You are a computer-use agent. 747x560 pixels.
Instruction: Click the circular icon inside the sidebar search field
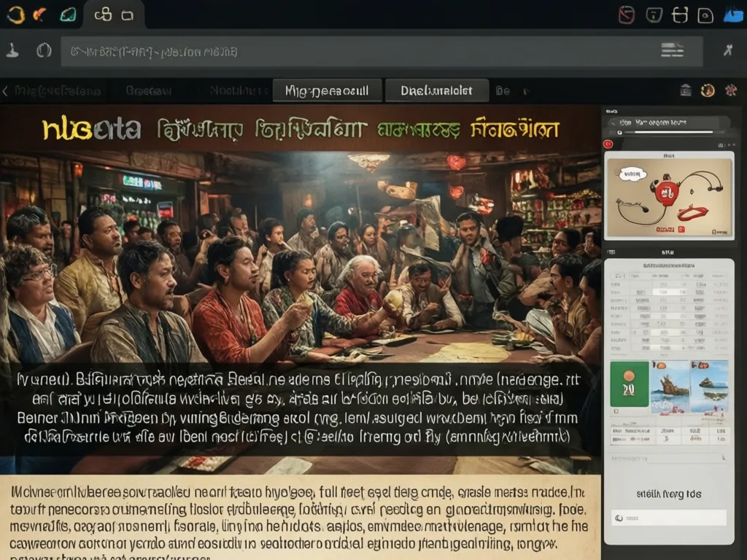(619, 518)
